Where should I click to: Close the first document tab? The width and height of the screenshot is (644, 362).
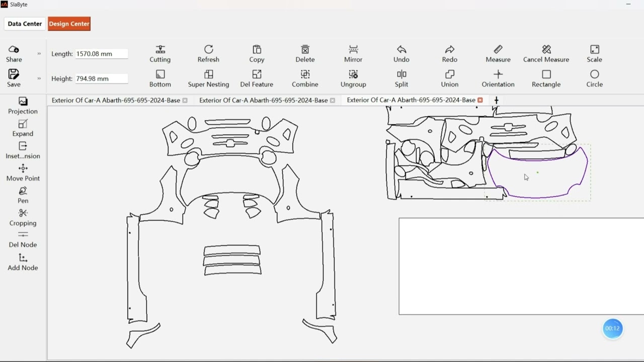[x=185, y=101]
